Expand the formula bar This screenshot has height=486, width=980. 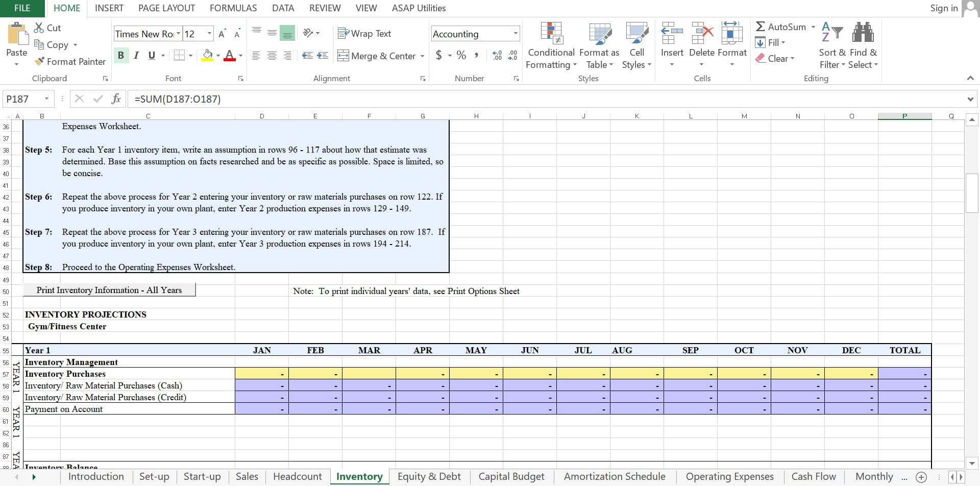[970, 99]
